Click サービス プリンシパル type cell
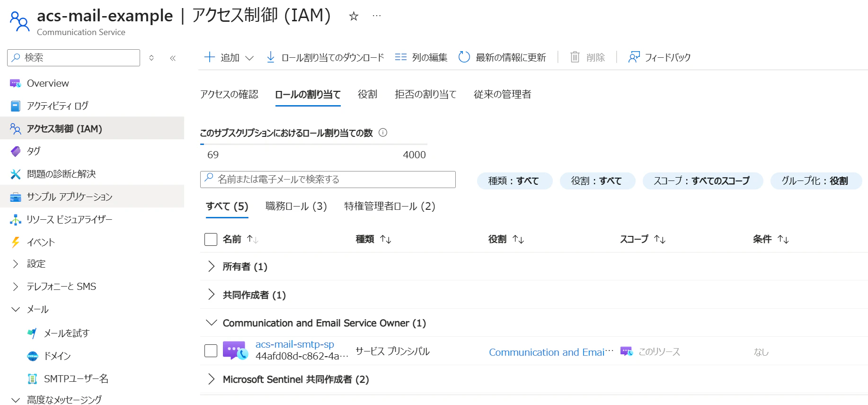 click(x=392, y=351)
